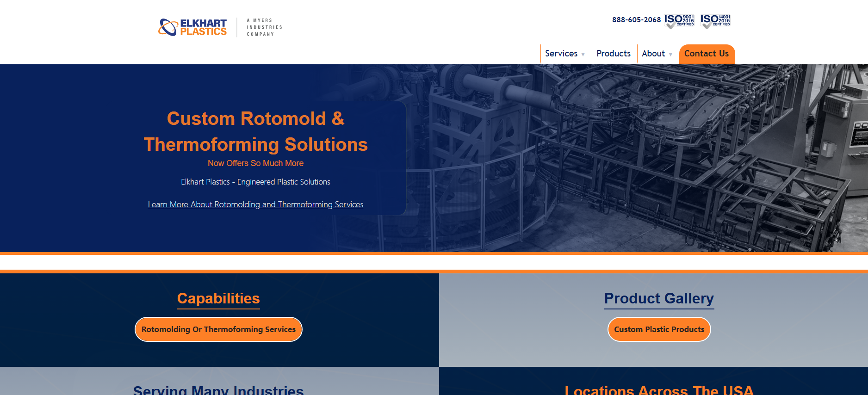868x395 pixels.
Task: Select the Serving Many Industries heading
Action: (x=218, y=389)
